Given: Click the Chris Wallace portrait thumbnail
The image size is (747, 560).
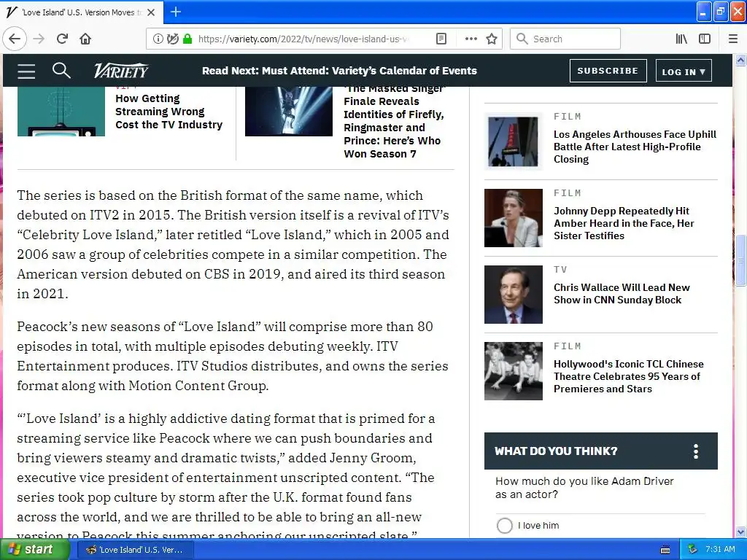Looking at the screenshot, I should coord(513,295).
